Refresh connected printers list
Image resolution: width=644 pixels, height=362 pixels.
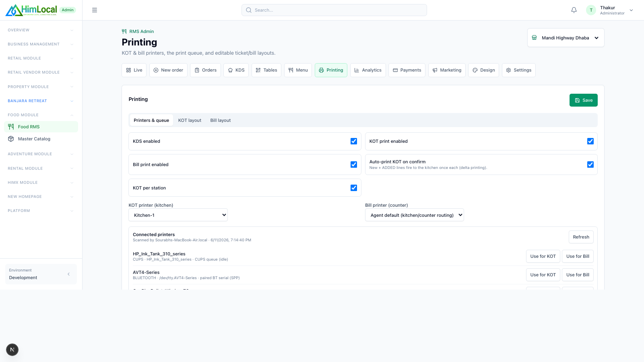581,237
